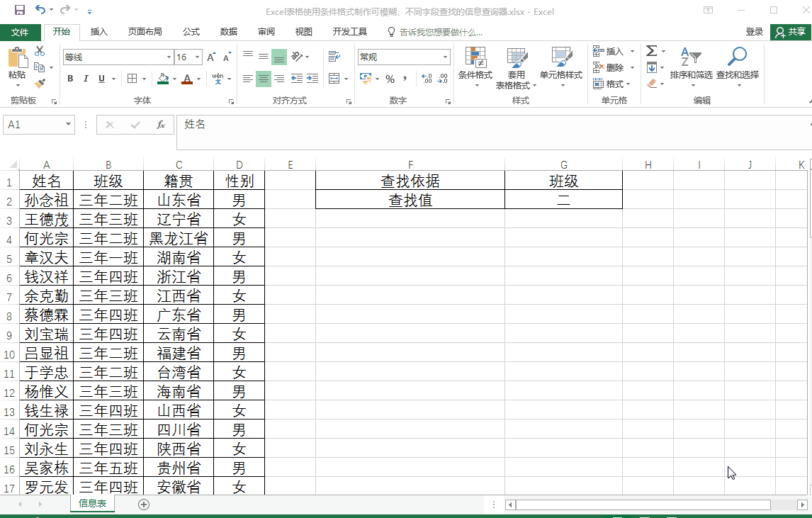Click the Decrease Decimal icon
This screenshot has width=812, height=518.
point(443,79)
